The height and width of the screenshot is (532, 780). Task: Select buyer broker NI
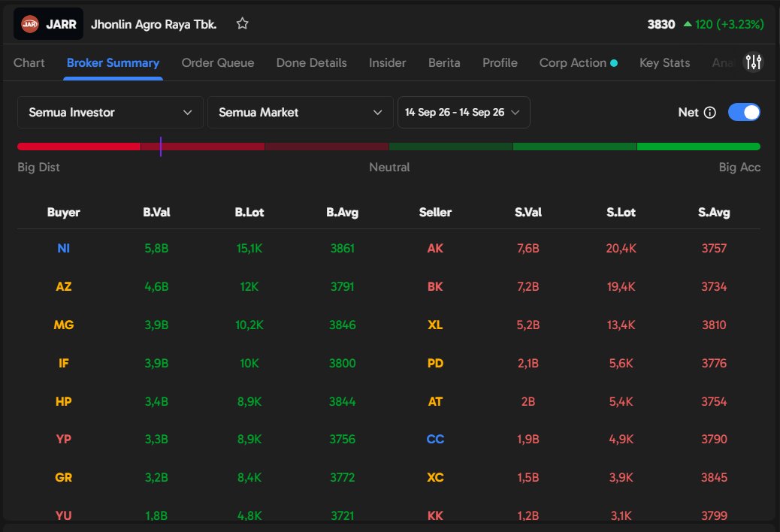[x=64, y=248]
